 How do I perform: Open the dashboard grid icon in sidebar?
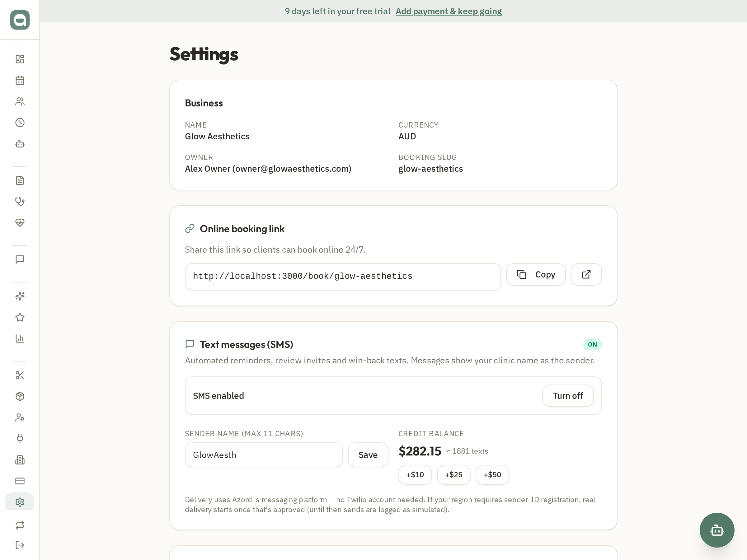(20, 59)
